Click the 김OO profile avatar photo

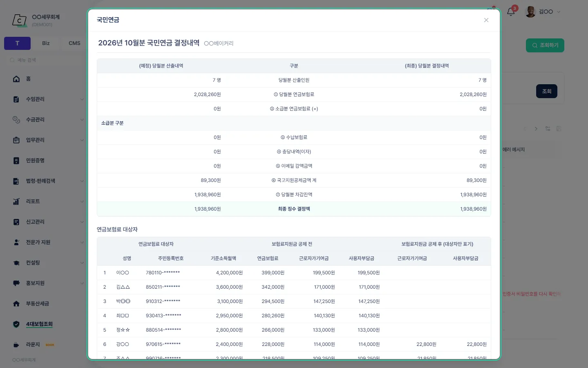pyautogui.click(x=530, y=12)
